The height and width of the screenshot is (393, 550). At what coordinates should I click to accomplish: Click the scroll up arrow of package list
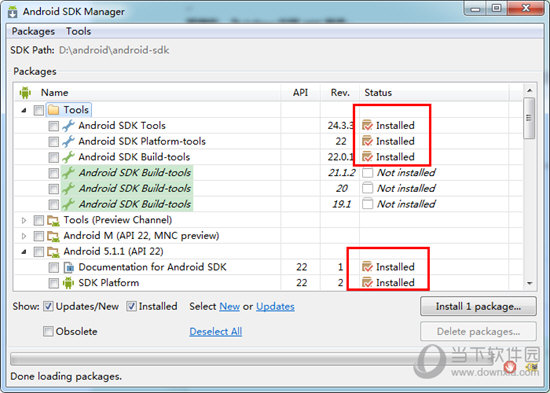pos(529,91)
